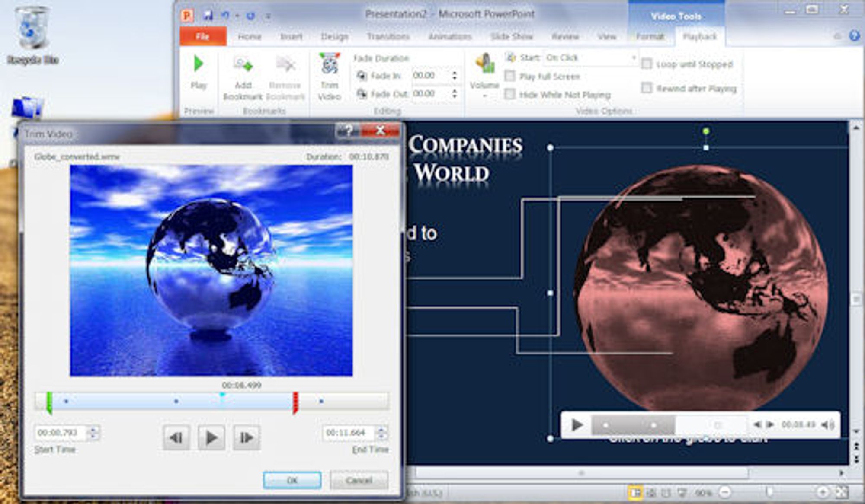Image resolution: width=865 pixels, height=504 pixels.
Task: Expand the Undo history dropdown arrow
Action: pyautogui.click(x=237, y=16)
